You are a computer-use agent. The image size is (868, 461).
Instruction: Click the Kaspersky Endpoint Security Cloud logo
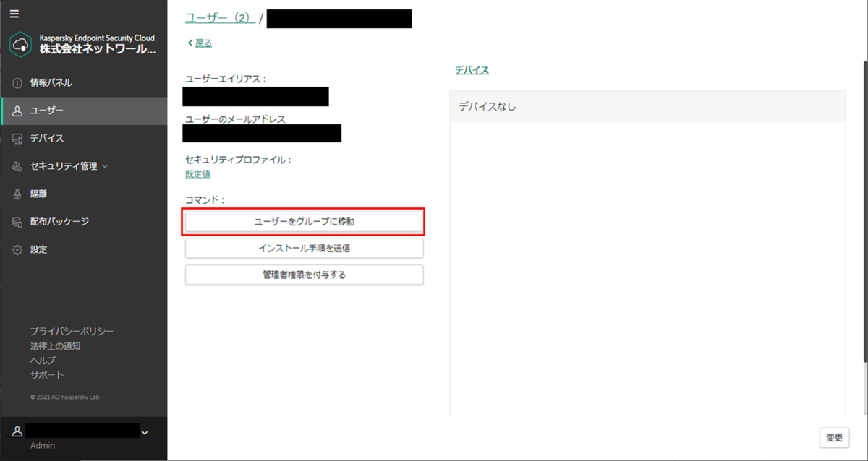[x=22, y=43]
